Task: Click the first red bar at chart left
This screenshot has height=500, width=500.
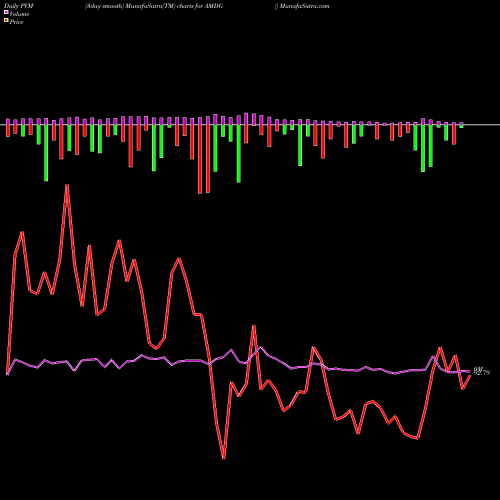Action: 8,131
